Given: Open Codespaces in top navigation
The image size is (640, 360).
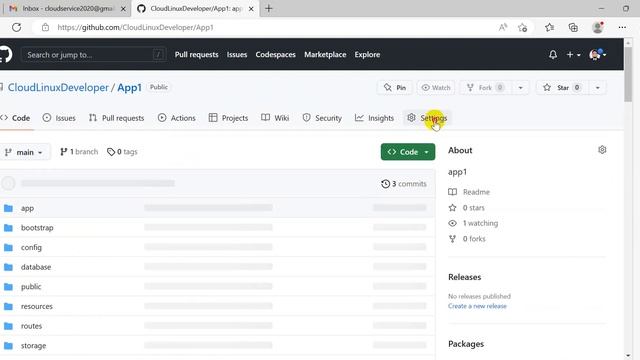Looking at the screenshot, I should pos(276,54).
